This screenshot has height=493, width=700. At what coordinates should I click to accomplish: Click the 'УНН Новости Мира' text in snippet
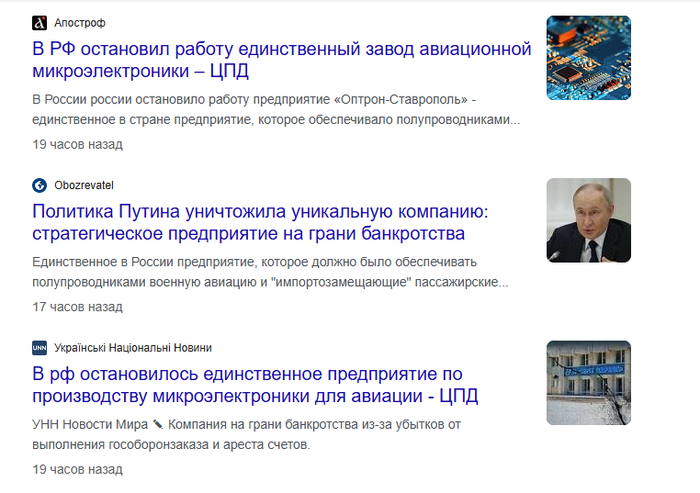click(90, 424)
